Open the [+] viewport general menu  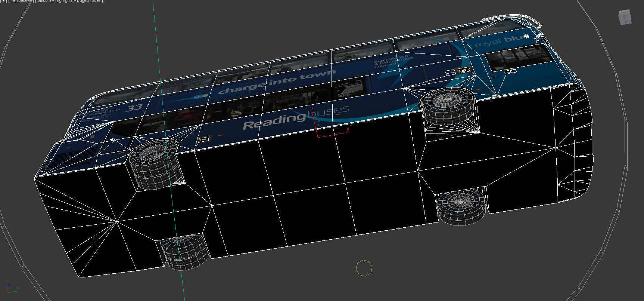tap(3, 1)
